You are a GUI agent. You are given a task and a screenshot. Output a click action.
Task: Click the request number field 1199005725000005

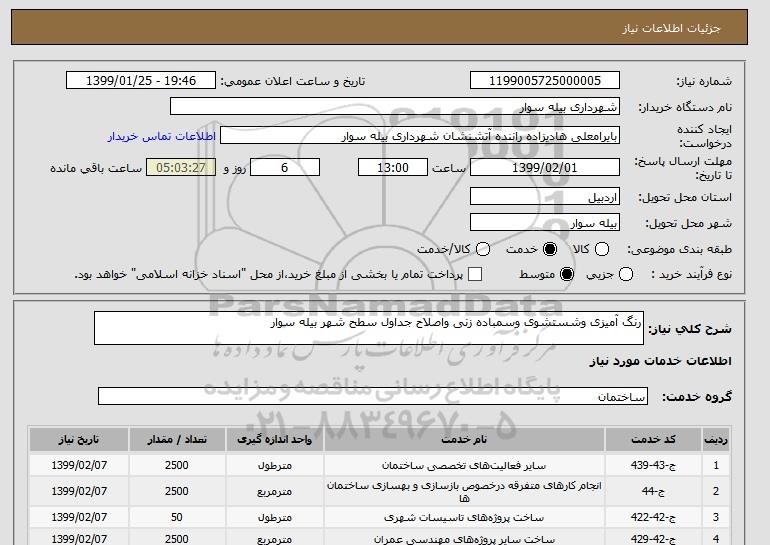545,81
